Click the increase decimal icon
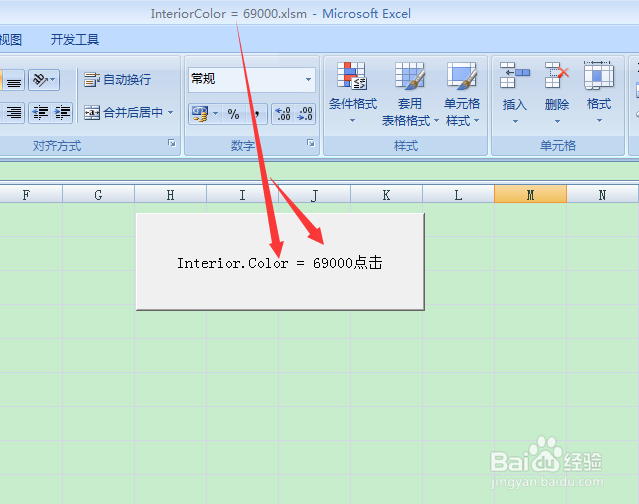639x504 pixels. 283,113
